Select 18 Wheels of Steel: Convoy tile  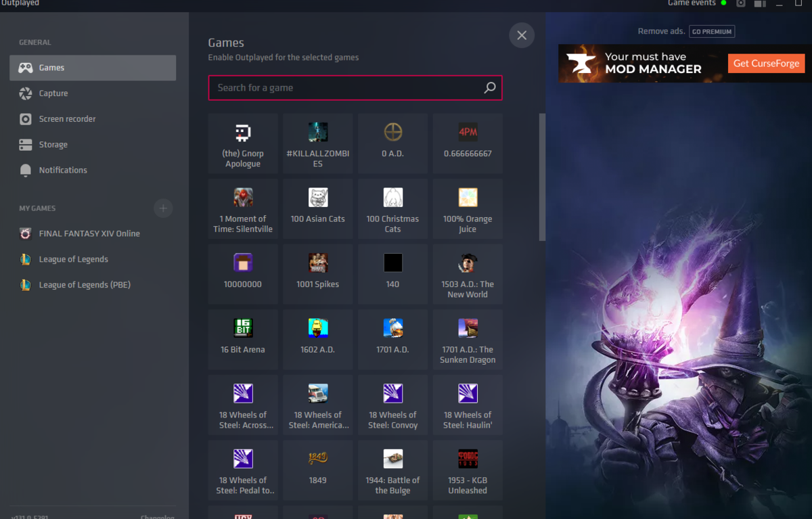[392, 405]
